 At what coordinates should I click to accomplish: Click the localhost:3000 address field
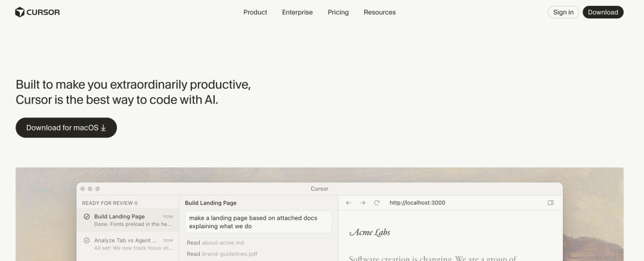pos(417,203)
